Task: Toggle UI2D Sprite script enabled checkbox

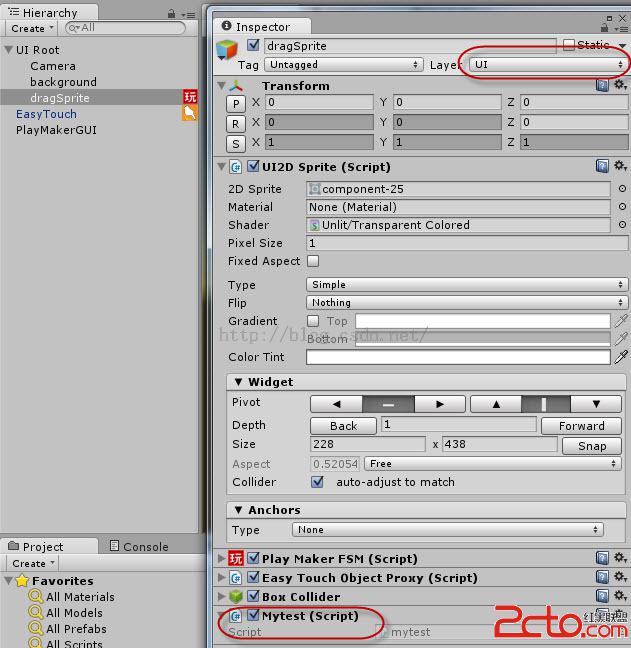Action: coord(253,166)
